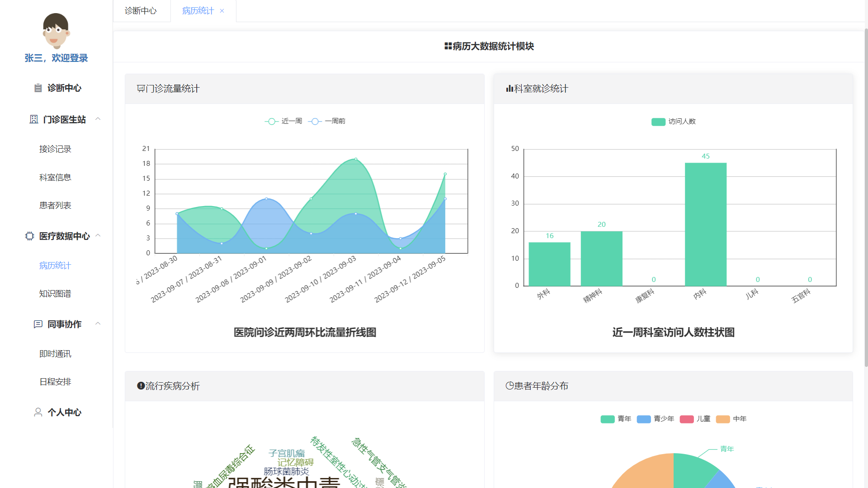Click the title 医院问诊近两周环比流量折线图

tap(305, 333)
